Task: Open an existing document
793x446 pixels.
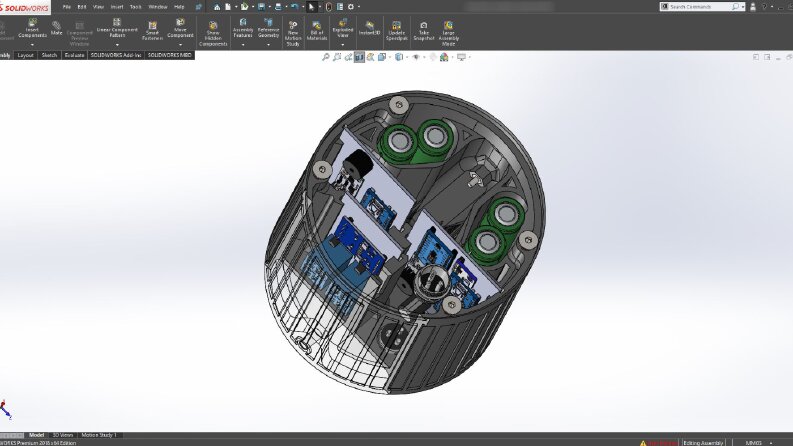Action: coord(245,7)
